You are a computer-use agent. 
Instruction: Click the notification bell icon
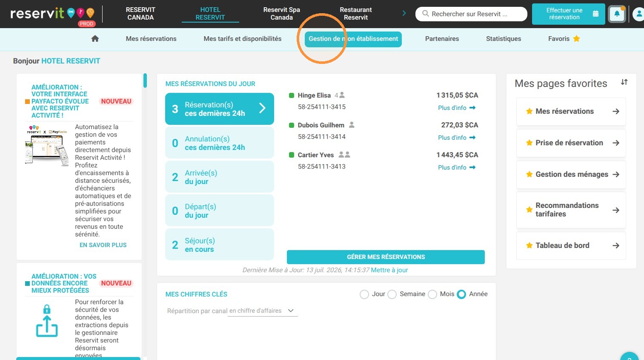[x=617, y=14]
